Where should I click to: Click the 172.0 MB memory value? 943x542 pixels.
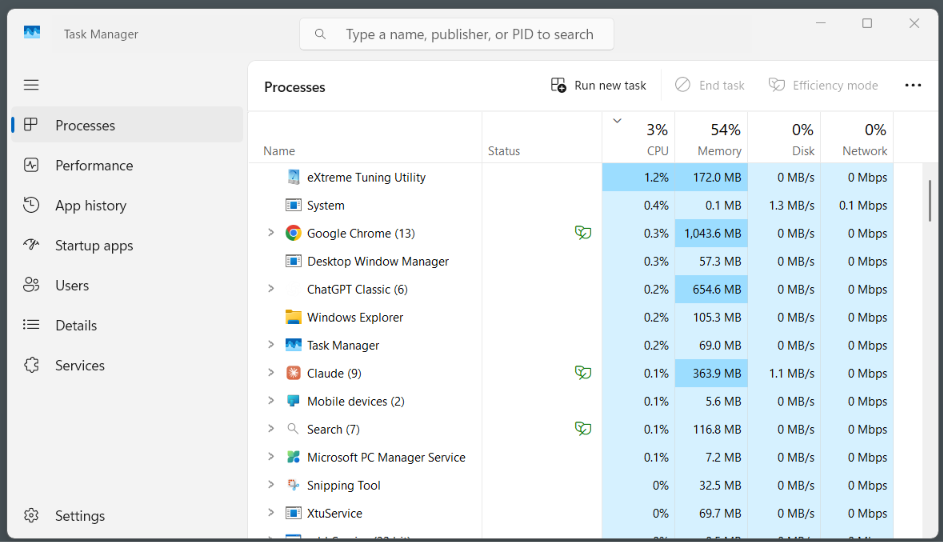[717, 177]
